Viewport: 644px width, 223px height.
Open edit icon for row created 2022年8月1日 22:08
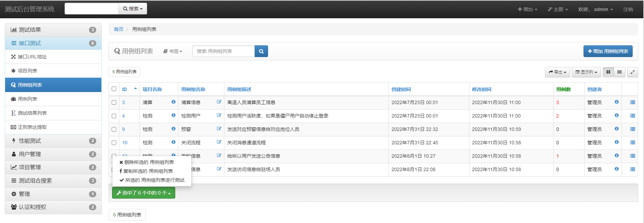pos(219,169)
